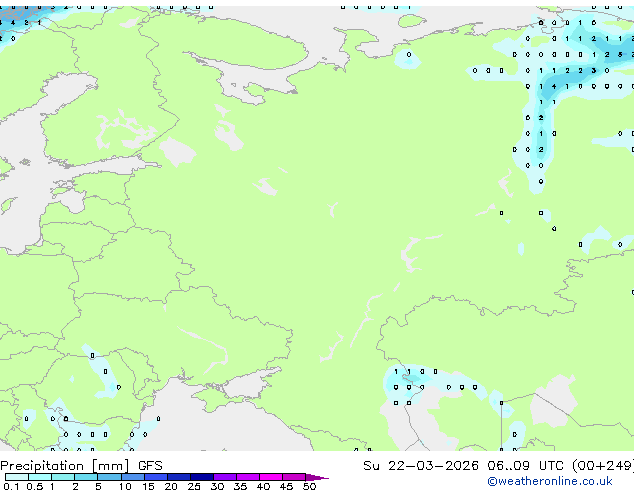Pick the 5–10 mm legend color segment
634x490 pixels.
point(109,477)
